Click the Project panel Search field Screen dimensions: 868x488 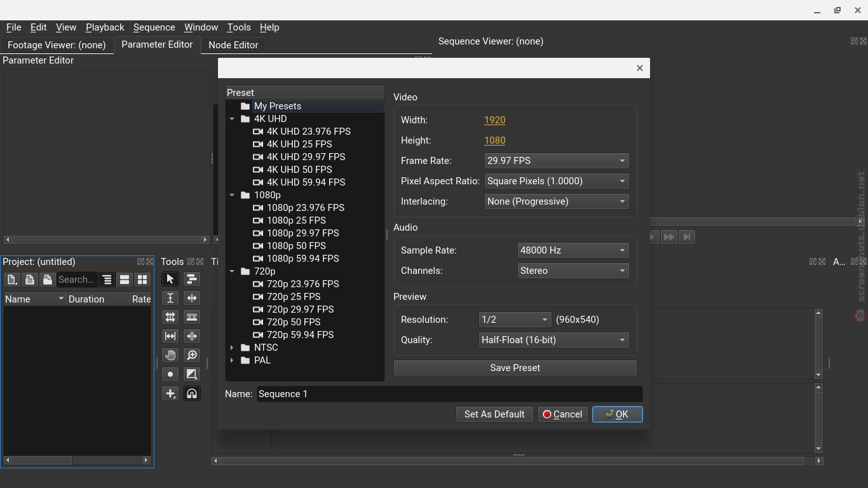(x=77, y=280)
